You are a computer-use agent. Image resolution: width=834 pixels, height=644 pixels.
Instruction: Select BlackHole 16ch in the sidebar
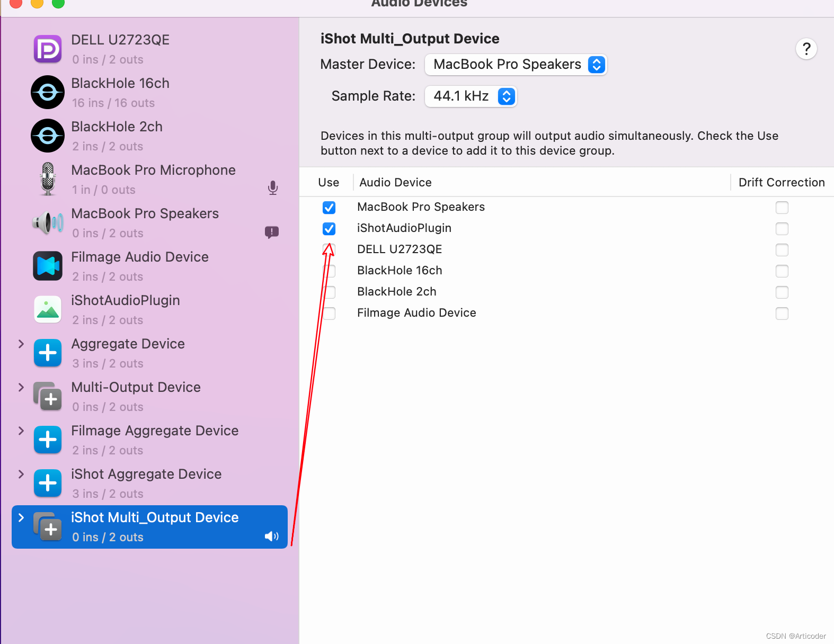point(149,93)
